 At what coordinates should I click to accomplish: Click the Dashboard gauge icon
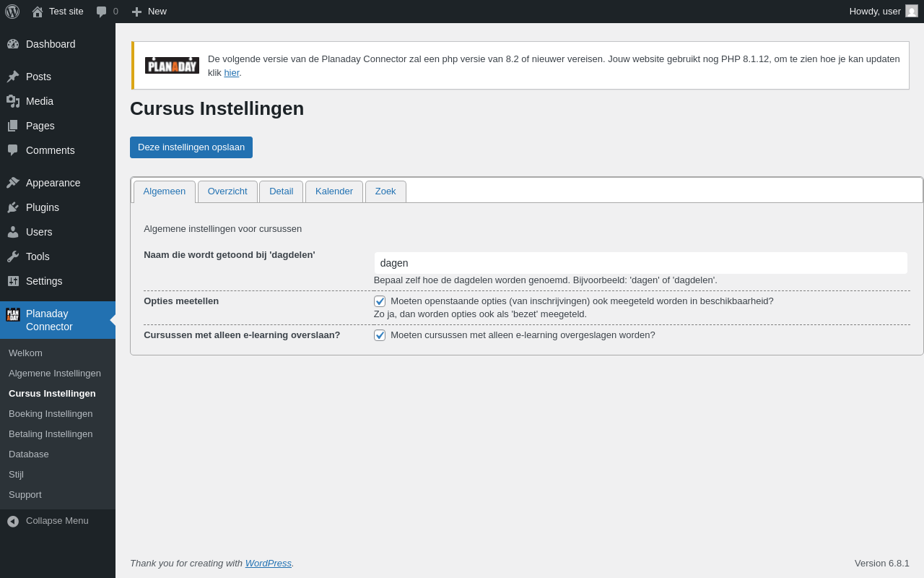[13, 44]
